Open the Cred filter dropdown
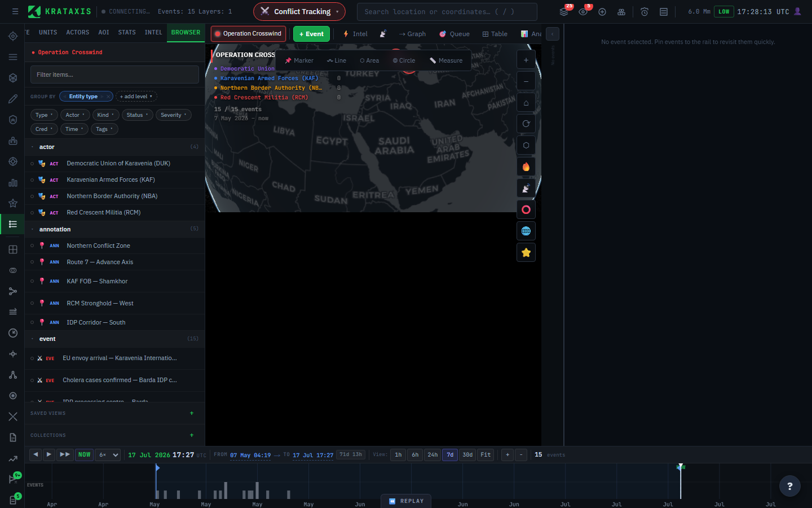This screenshot has width=812, height=508. (x=44, y=129)
